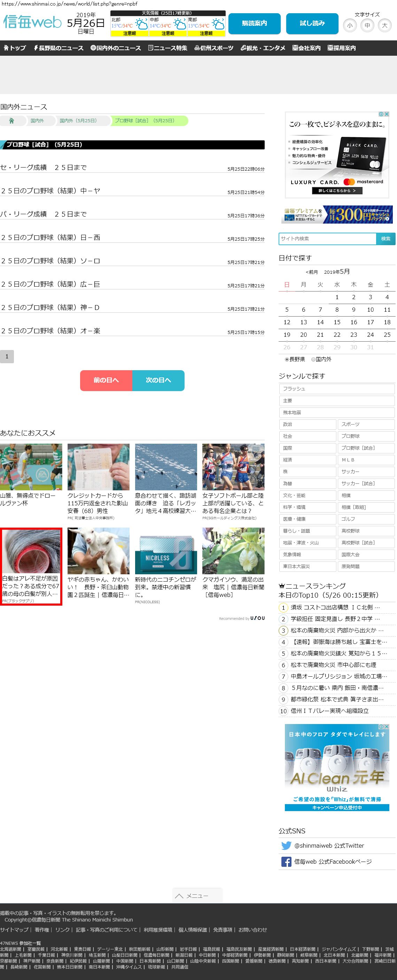Image resolution: width=397 pixels, height=980 pixels.
Task: Open ranking item 須坂 コストコ出店構想
Action: 335,608
